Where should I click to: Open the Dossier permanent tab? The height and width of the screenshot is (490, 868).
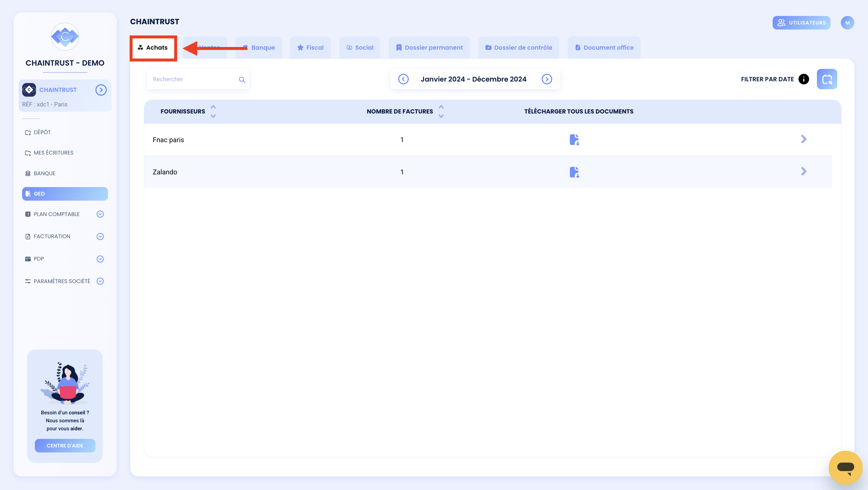pyautogui.click(x=429, y=48)
